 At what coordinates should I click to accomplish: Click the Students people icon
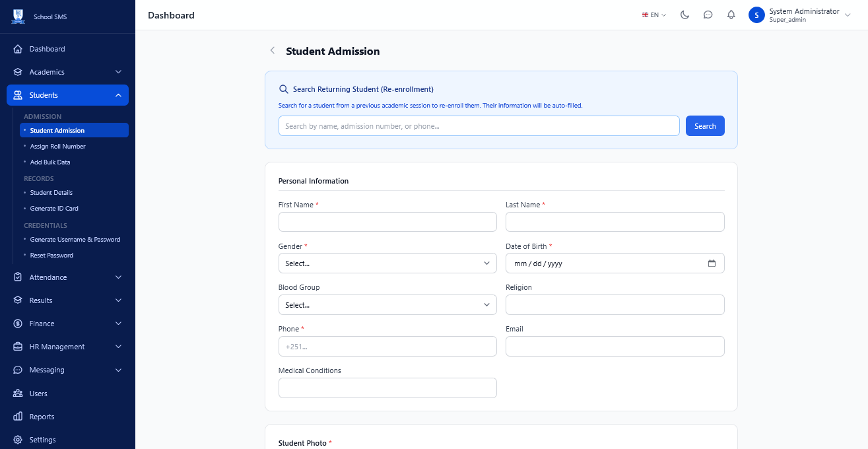click(18, 95)
